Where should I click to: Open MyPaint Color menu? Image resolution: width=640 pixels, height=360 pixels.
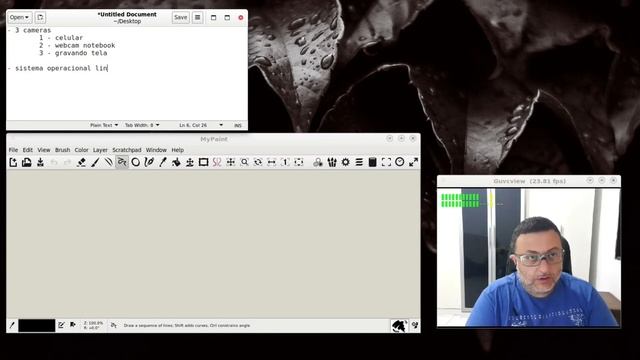pyautogui.click(x=81, y=150)
